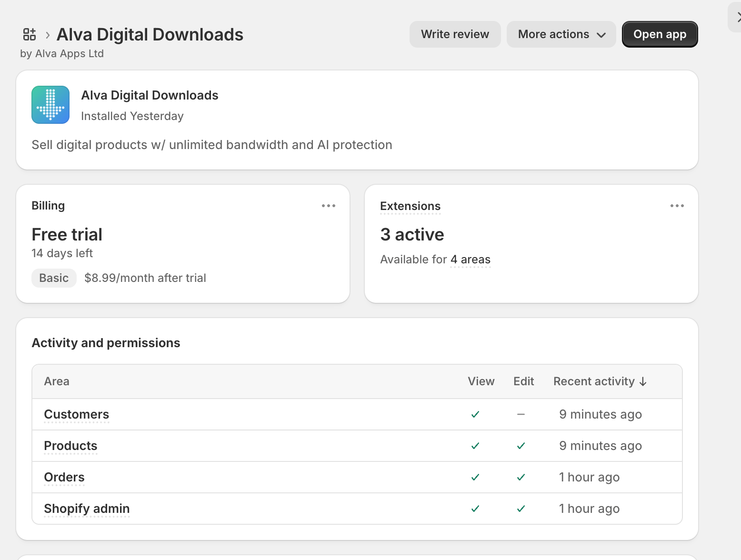Image resolution: width=741 pixels, height=560 pixels.
Task: Click the Shopify admin row View checkmark
Action: click(x=475, y=509)
